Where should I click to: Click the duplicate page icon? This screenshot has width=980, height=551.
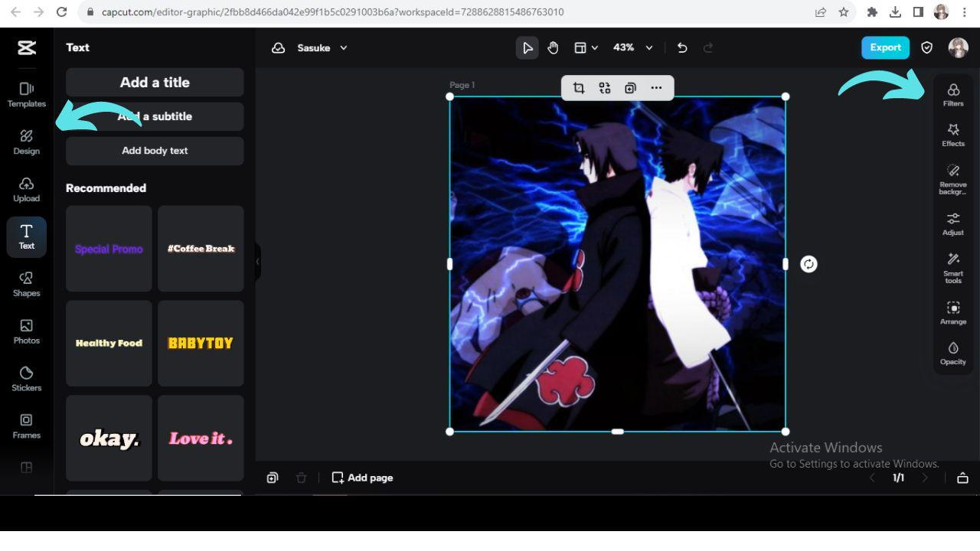pos(273,478)
